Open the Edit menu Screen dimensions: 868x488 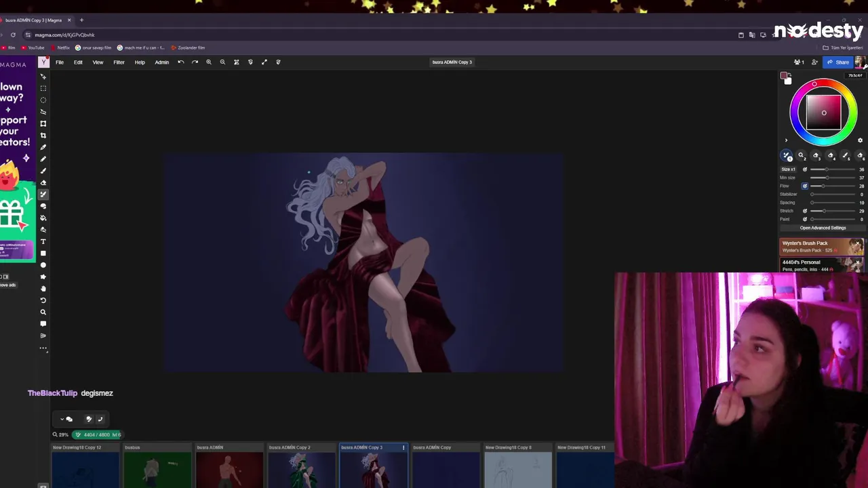[78, 62]
